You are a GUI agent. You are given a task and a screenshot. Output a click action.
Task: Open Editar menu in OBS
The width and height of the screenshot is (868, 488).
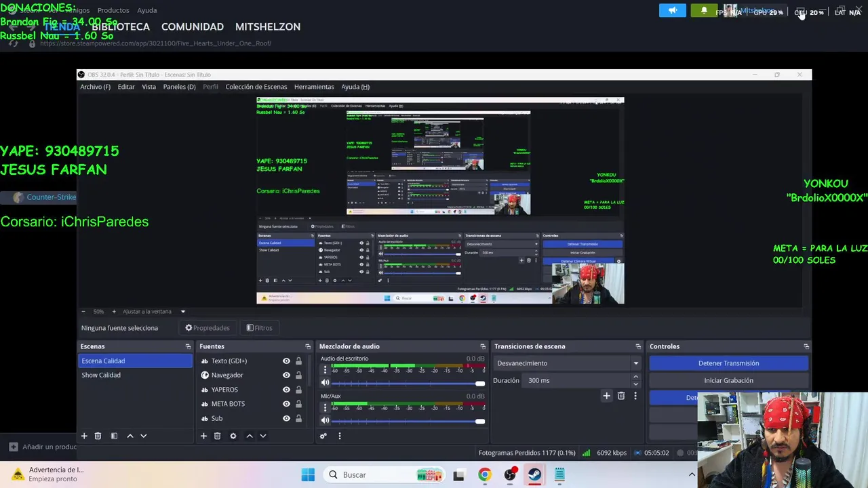[126, 87]
